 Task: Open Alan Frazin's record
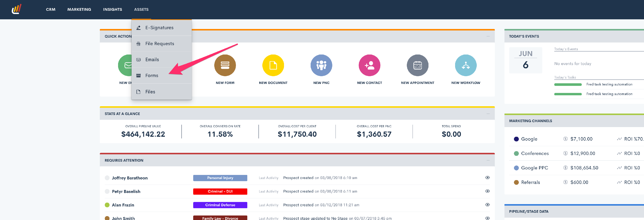tap(123, 205)
